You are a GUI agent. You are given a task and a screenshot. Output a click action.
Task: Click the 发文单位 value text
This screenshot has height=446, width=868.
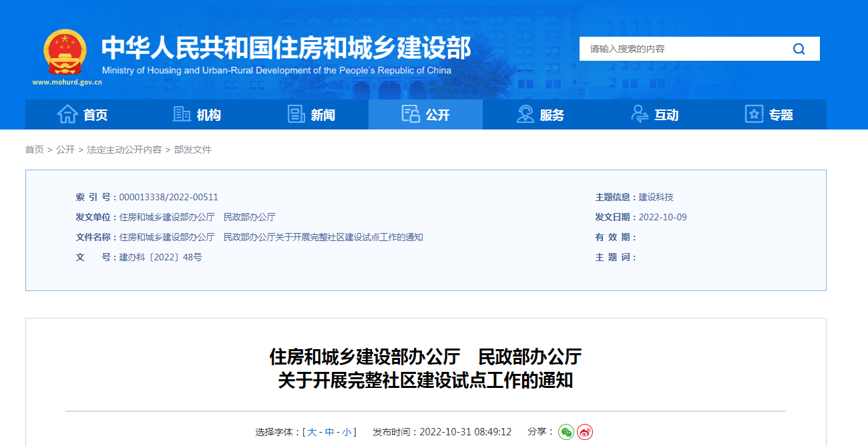tap(198, 217)
